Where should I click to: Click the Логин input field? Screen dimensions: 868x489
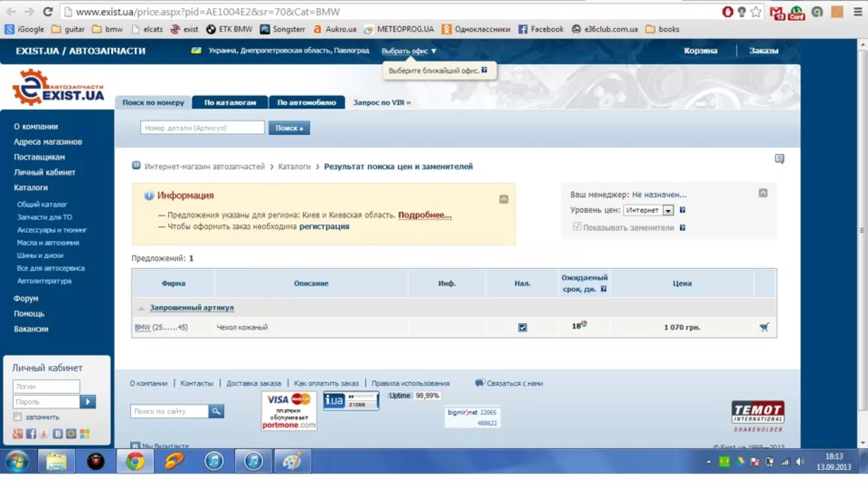coord(46,386)
